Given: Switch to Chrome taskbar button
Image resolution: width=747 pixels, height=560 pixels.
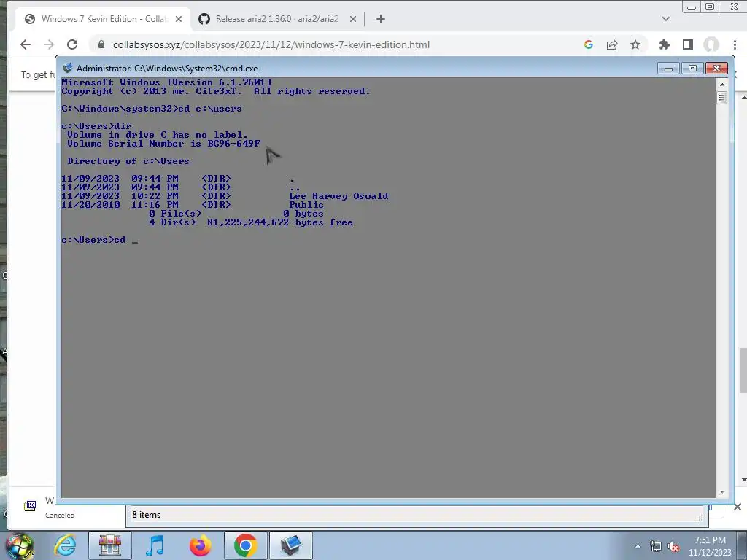Looking at the screenshot, I should click(245, 545).
